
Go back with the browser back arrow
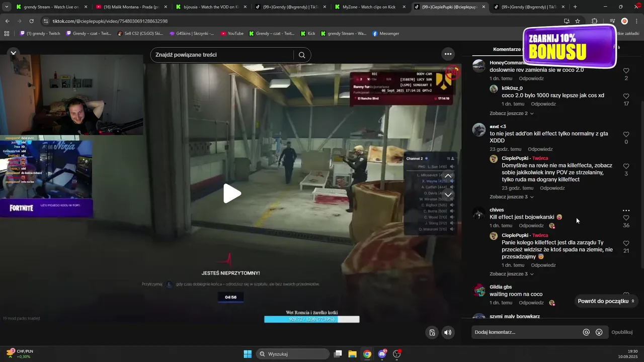[x=7, y=21]
